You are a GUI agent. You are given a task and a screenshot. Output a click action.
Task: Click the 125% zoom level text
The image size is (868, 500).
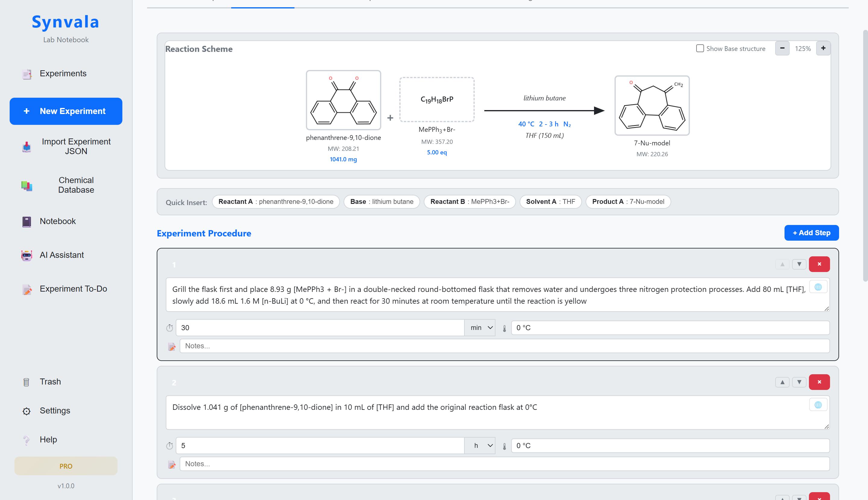[x=803, y=49]
